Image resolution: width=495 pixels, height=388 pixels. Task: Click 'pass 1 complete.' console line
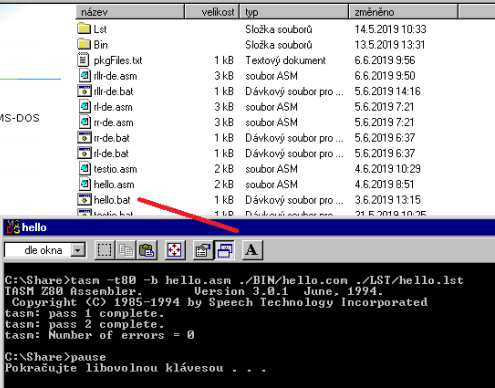pos(84,313)
